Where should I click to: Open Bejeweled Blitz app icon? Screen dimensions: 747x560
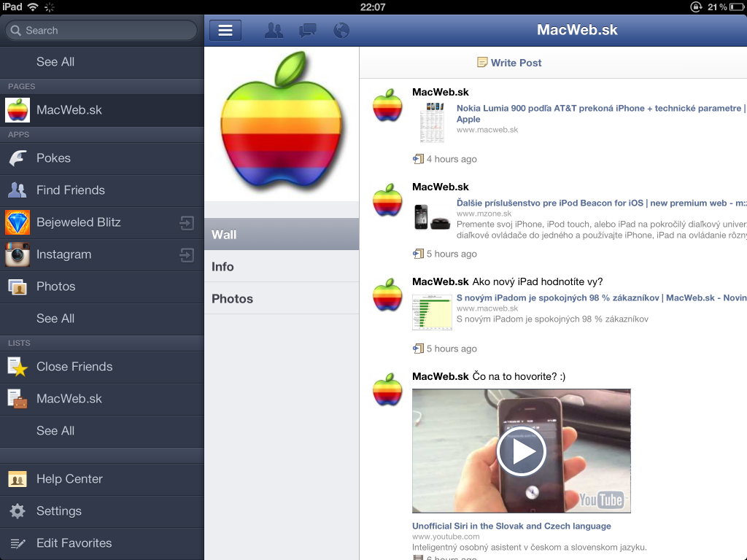tap(18, 222)
